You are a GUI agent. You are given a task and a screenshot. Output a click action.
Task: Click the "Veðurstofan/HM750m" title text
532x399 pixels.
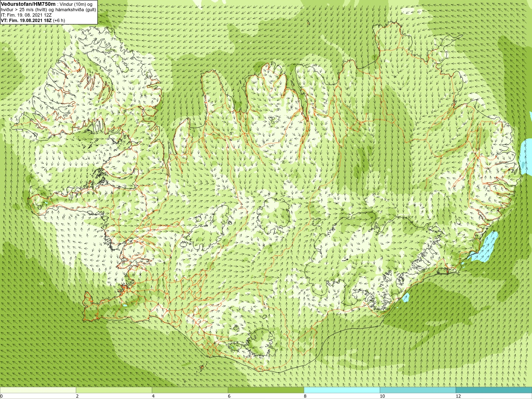point(28,4)
